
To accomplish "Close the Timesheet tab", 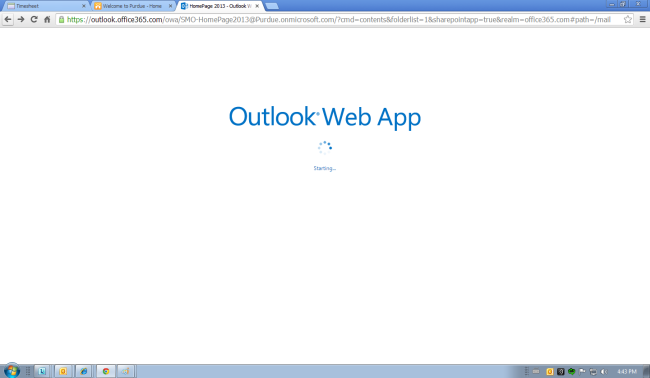I will pyautogui.click(x=83, y=6).
